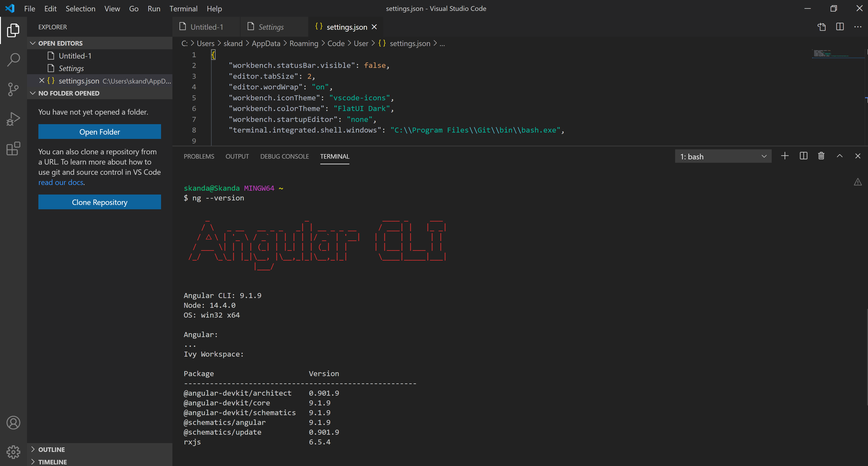The width and height of the screenshot is (868, 466).
Task: Select Settings in Open Editors
Action: click(x=100, y=68)
